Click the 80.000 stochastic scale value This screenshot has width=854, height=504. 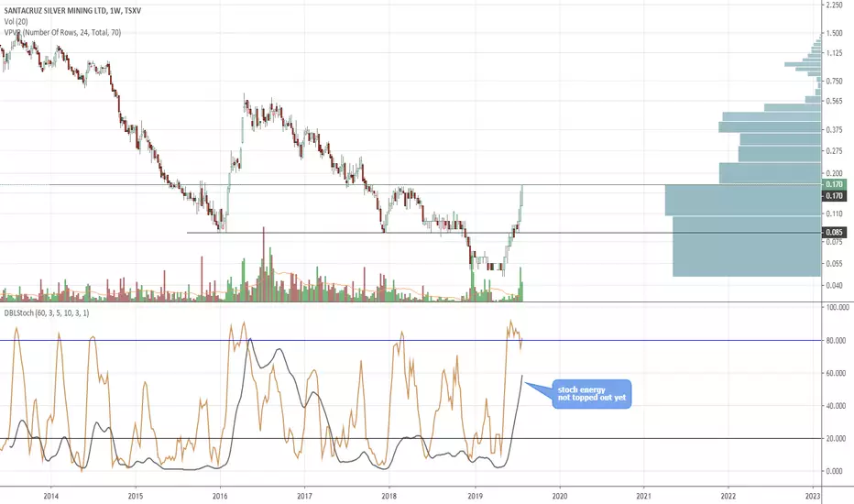click(x=836, y=341)
